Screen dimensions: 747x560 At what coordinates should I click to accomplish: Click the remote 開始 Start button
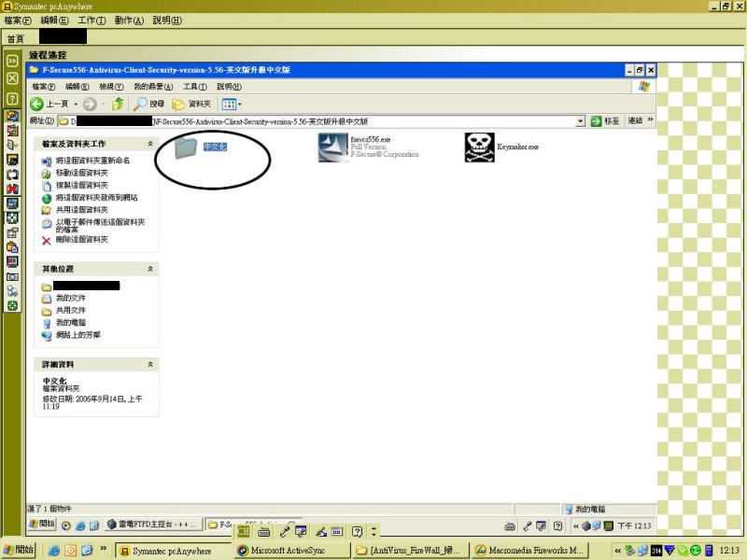pyautogui.click(x=42, y=525)
